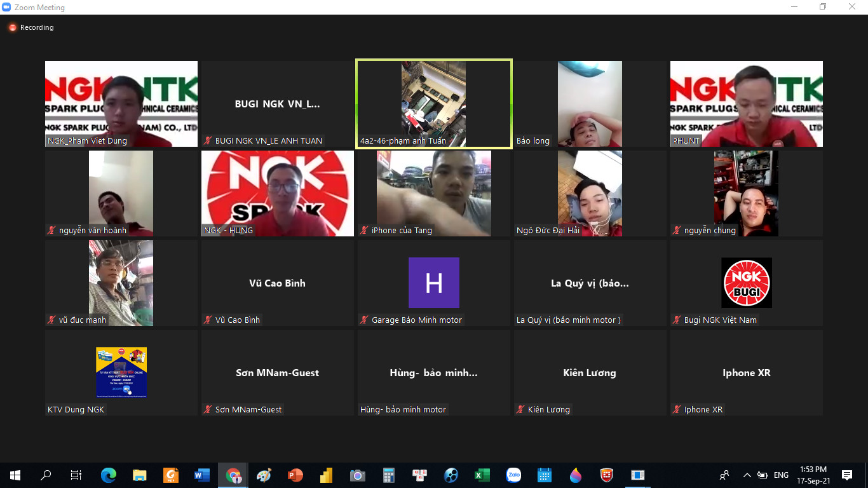
Task: Open the Calculator app in the taskbar
Action: 389,475
